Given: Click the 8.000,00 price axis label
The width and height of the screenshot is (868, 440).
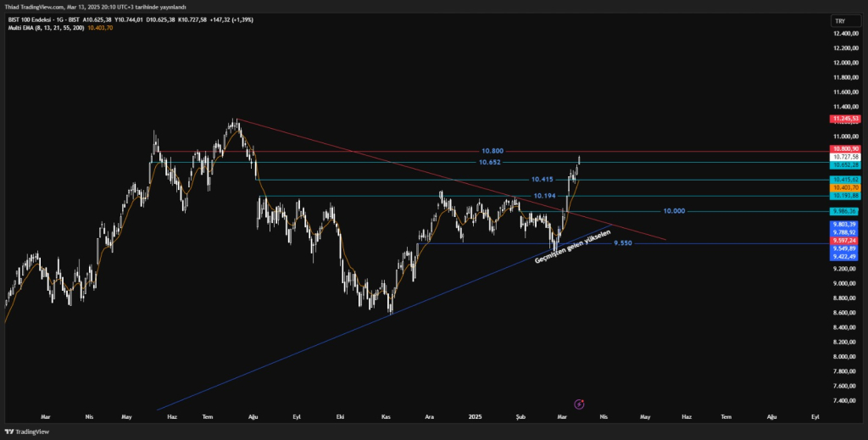Looking at the screenshot, I should coord(845,356).
